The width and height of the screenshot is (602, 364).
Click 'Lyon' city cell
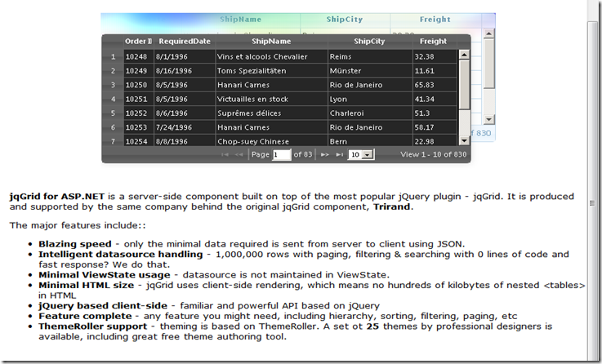370,99
